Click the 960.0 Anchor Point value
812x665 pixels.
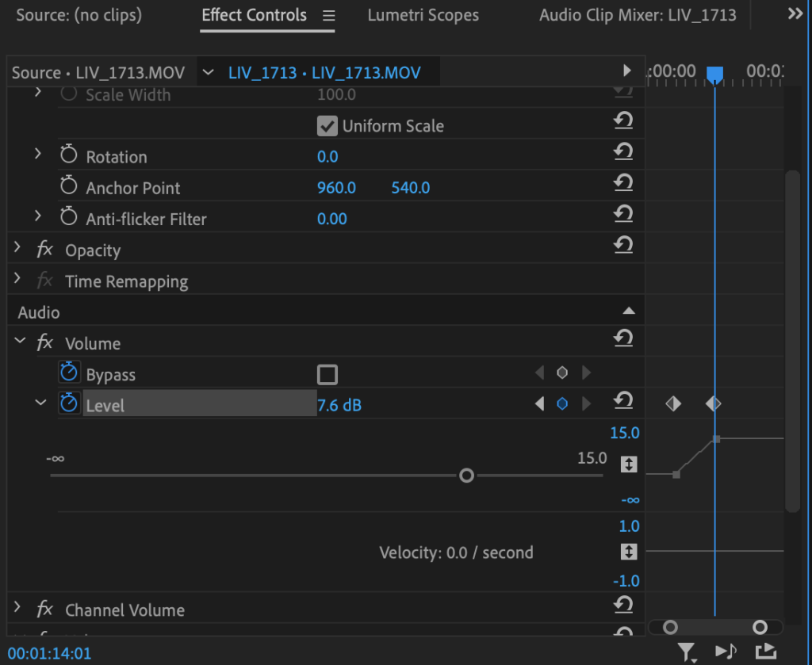coord(335,187)
